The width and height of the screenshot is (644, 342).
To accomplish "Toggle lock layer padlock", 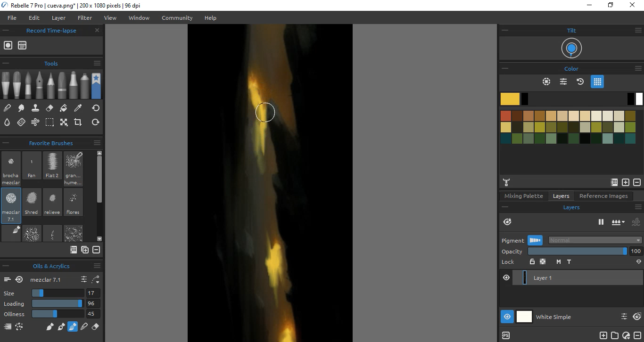I will [x=532, y=262].
